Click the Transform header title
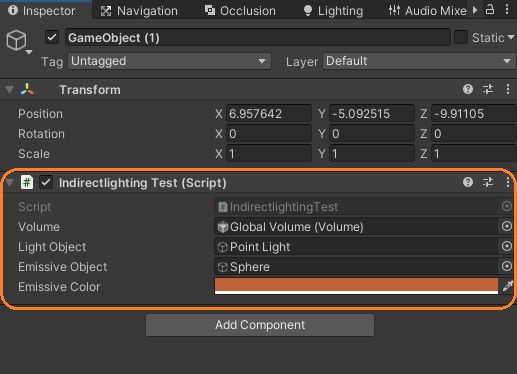 point(90,90)
